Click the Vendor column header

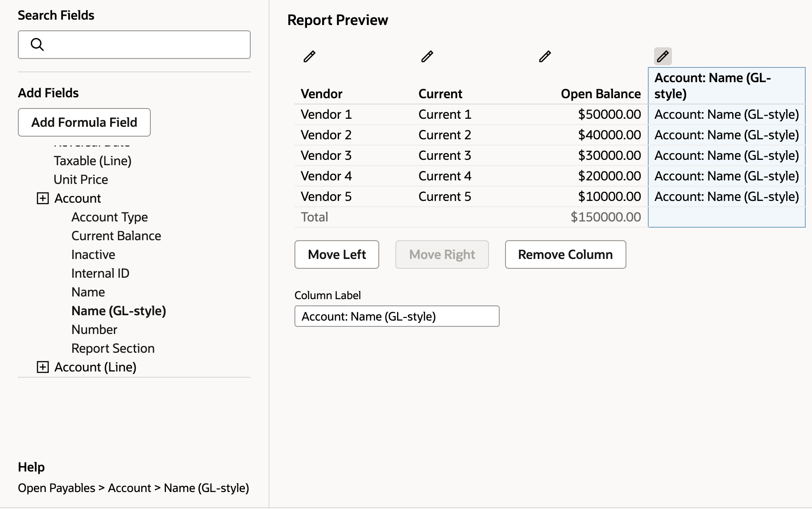[x=322, y=94]
